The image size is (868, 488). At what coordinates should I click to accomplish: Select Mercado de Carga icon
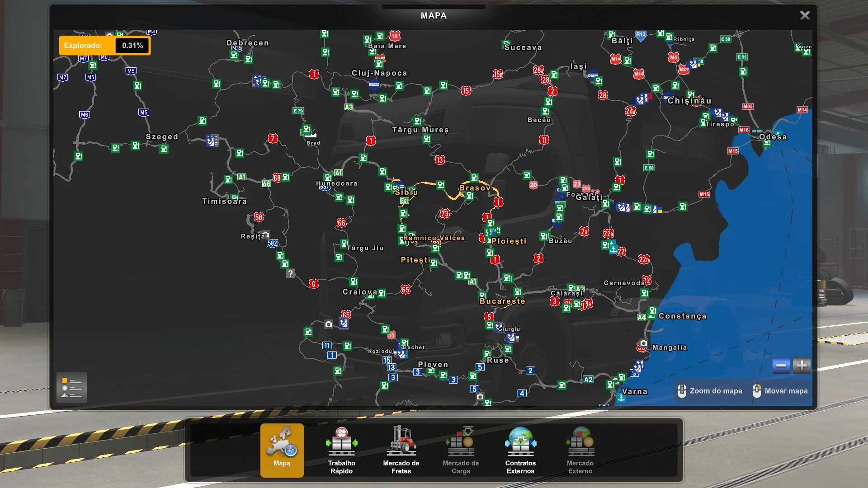click(x=461, y=450)
